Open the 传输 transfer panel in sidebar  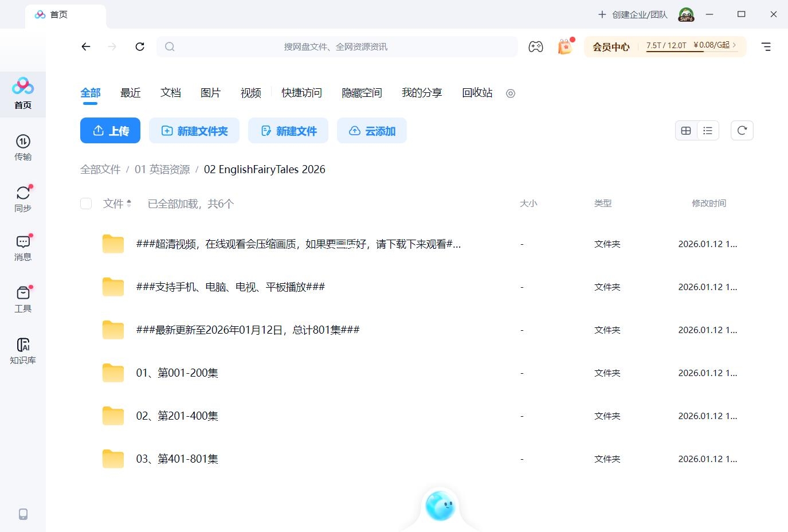(23, 147)
